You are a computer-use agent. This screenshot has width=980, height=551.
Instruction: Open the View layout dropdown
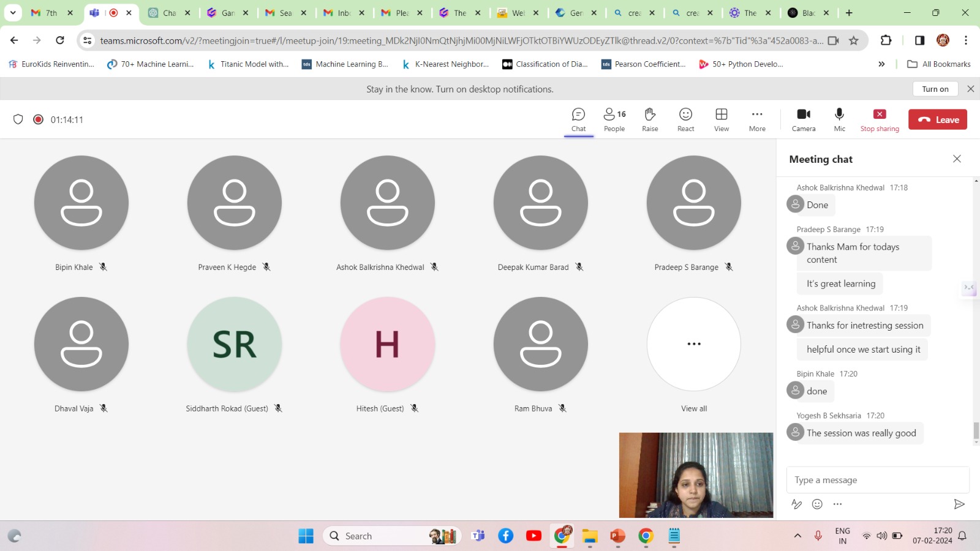722,119
